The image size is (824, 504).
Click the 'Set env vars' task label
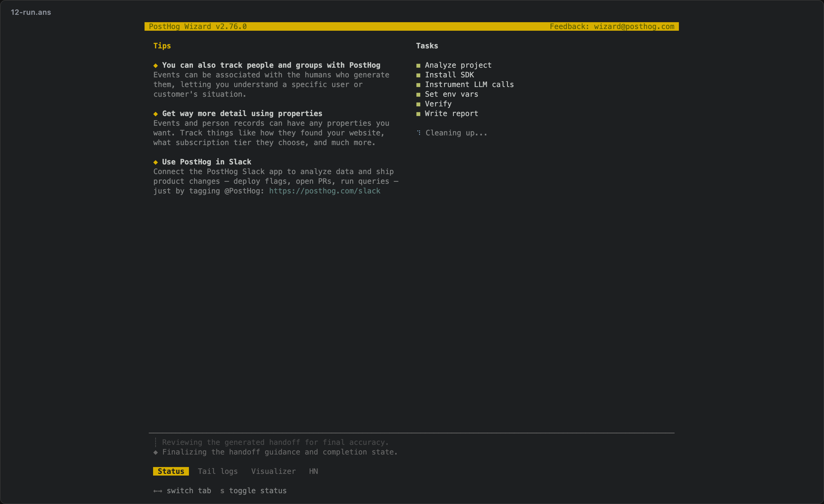pyautogui.click(x=452, y=94)
